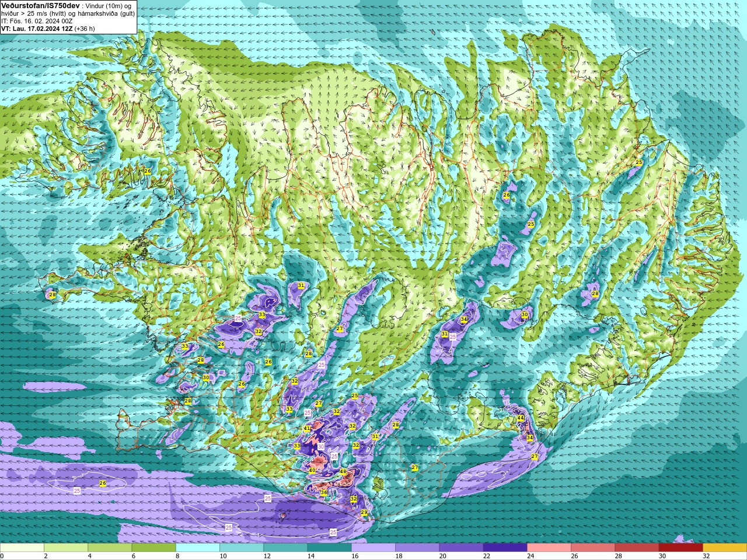Click legend tick value 0
Image resolution: width=747 pixels, height=560 pixels.
(x=2, y=556)
